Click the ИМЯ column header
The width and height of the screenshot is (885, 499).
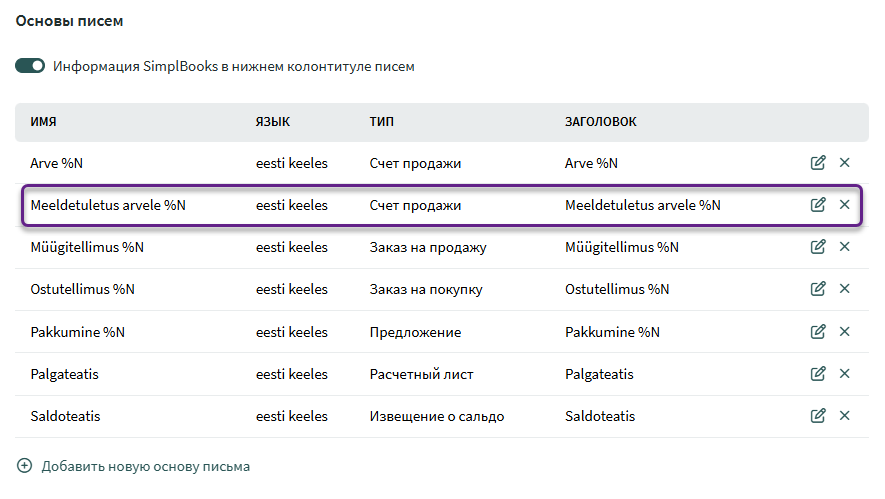(43, 121)
